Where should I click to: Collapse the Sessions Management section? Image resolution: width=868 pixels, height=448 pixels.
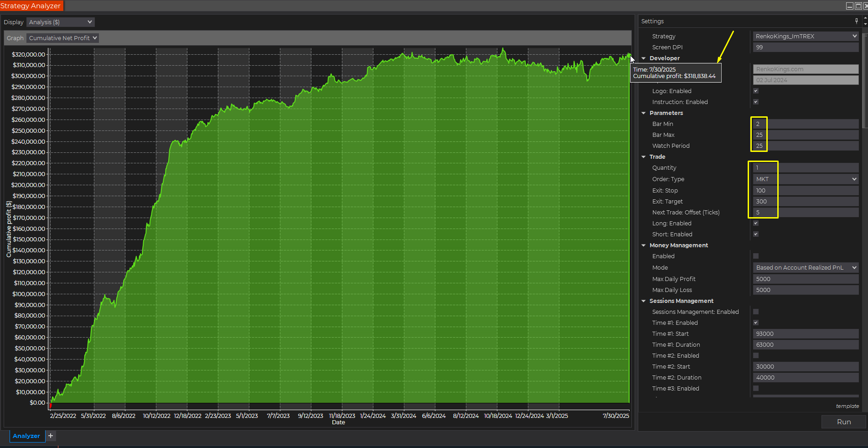tap(643, 301)
